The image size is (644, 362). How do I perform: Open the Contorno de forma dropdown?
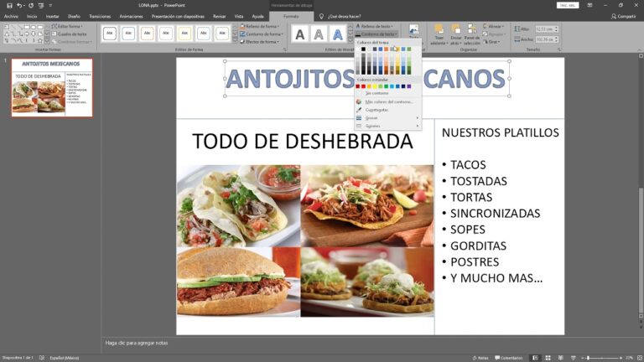(x=262, y=34)
